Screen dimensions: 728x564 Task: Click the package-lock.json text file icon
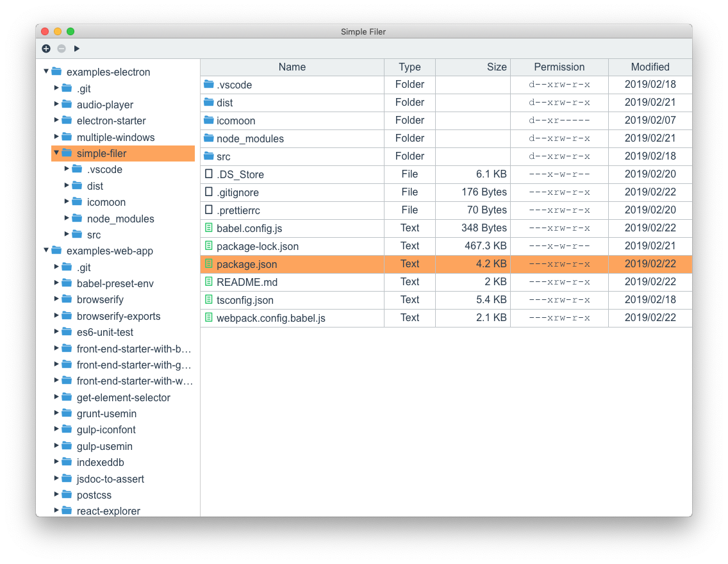[x=209, y=245]
